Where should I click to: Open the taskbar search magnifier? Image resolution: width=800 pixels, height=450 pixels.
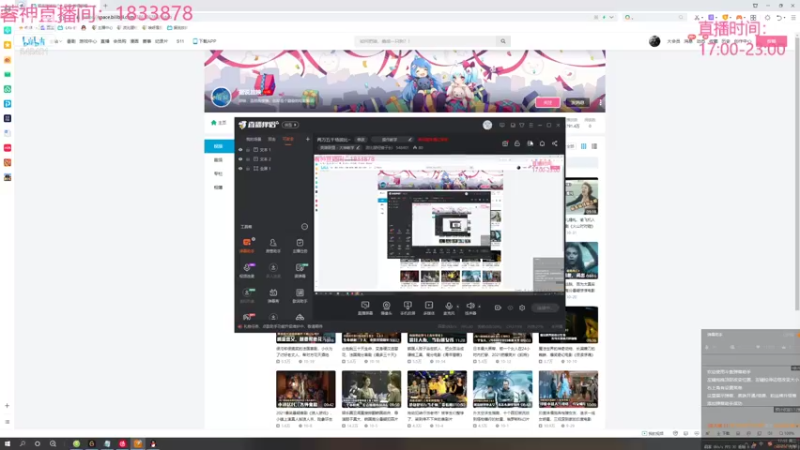click(x=22, y=444)
